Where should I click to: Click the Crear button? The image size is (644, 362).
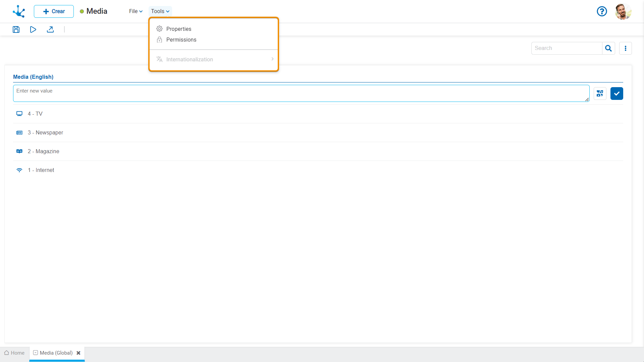coord(54,11)
